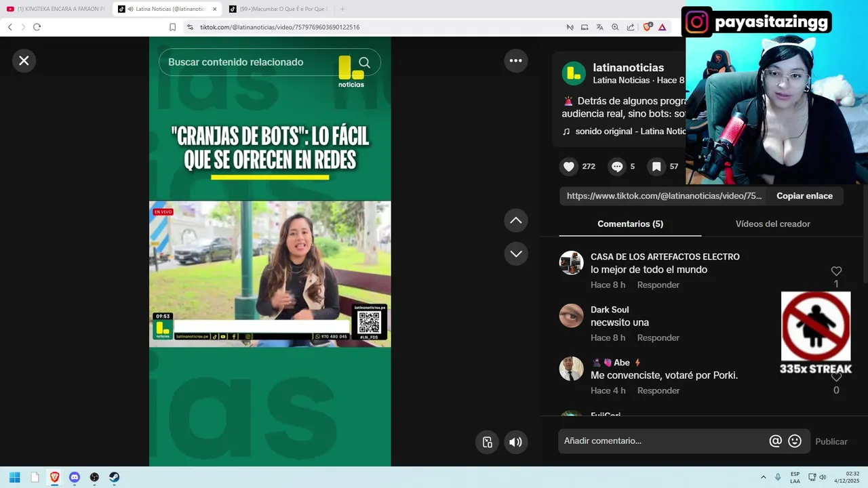Open comments via speech bubble icon

[617, 166]
